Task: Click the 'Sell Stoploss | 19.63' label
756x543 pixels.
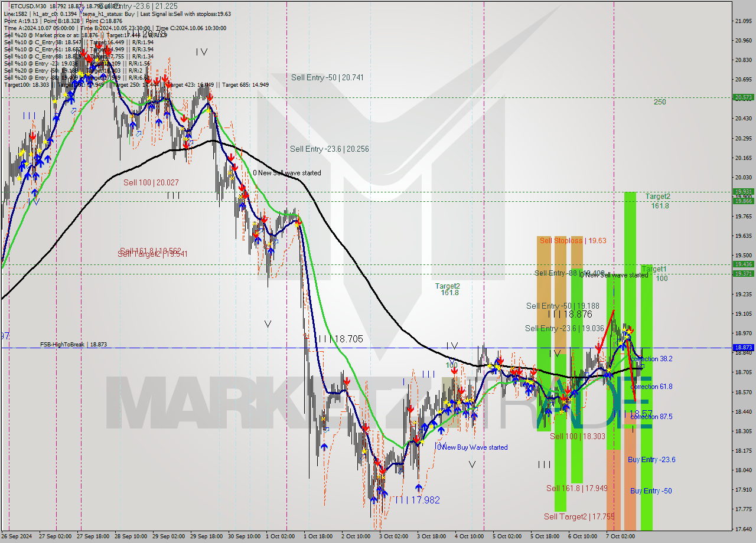Action: click(x=573, y=240)
